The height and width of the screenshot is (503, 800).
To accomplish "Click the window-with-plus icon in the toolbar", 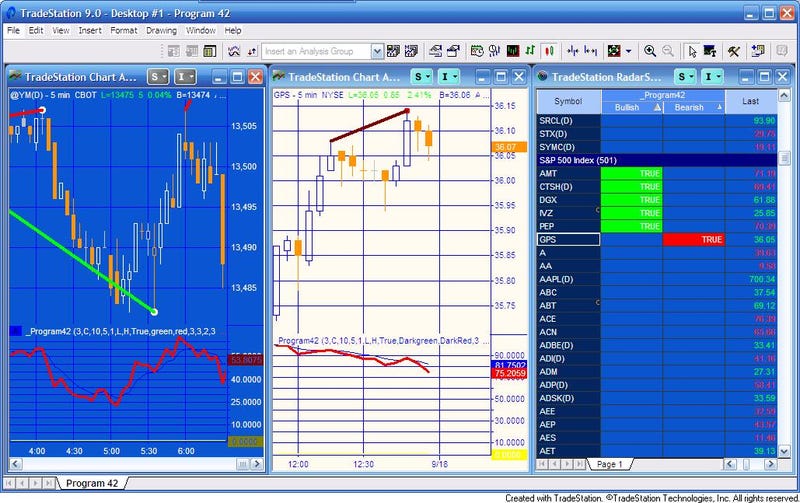I will pyautogui.click(x=758, y=51).
